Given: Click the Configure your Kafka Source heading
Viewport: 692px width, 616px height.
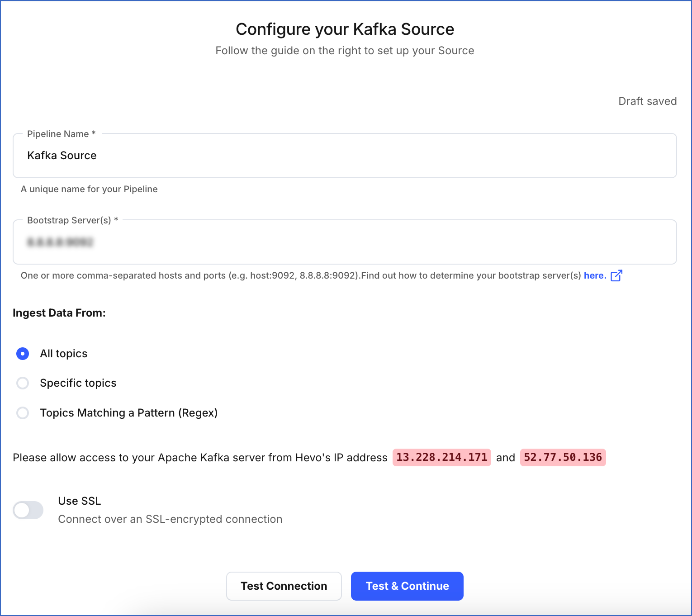Looking at the screenshot, I should click(345, 29).
